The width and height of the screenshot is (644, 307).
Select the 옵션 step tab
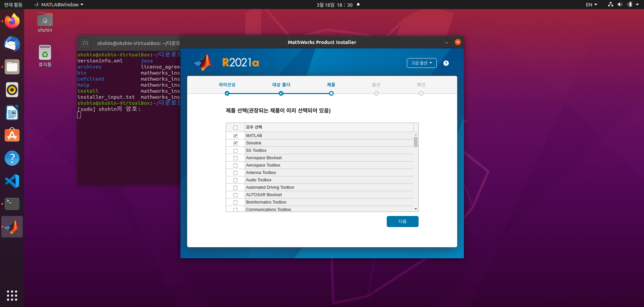[x=376, y=85]
